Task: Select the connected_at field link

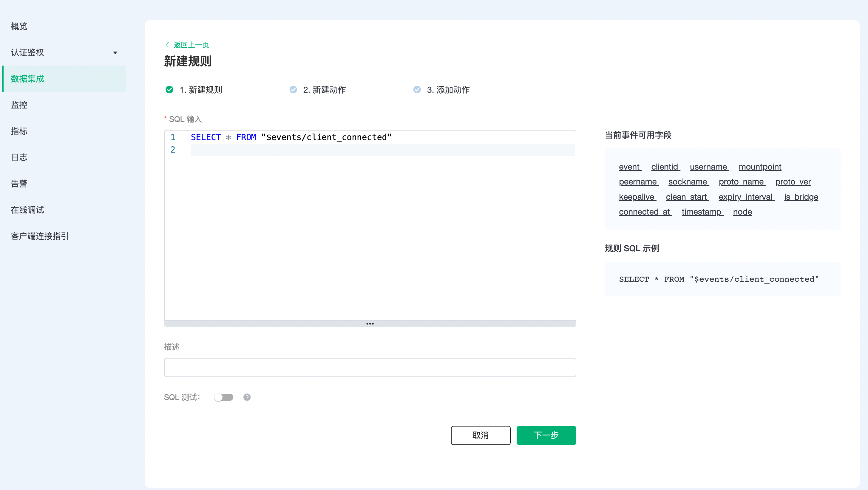Action: [644, 212]
